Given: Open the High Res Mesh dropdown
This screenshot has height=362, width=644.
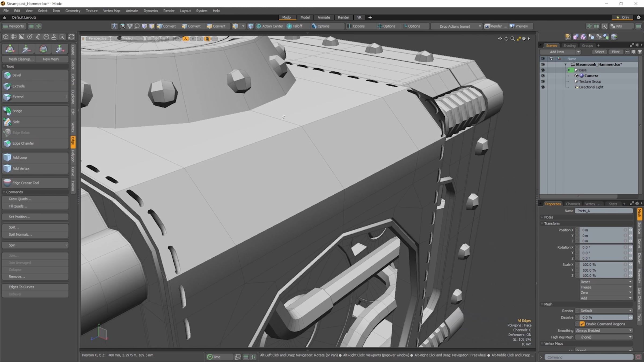Looking at the screenshot, I should pos(604,337).
